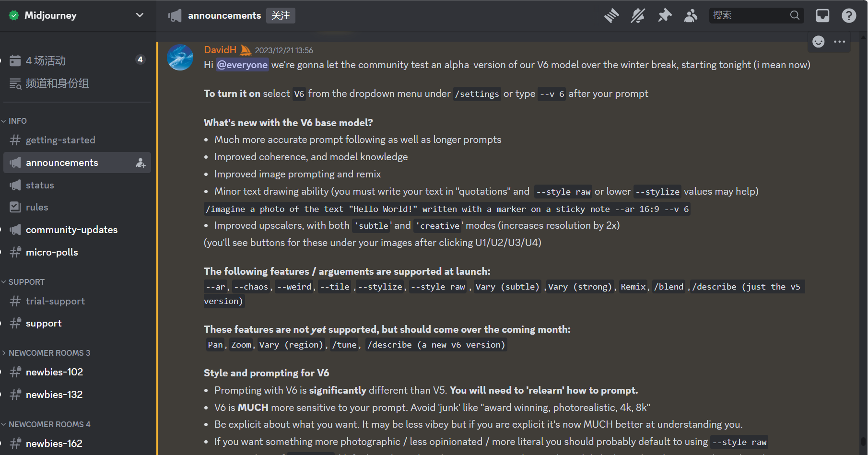868x455 pixels.
Task: Open the getting-started channel
Action: (77, 140)
